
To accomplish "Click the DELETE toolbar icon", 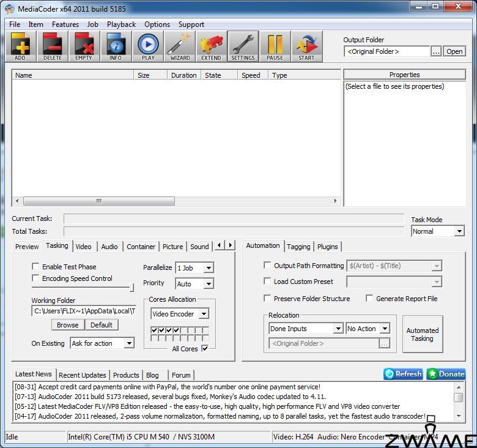I will tap(53, 47).
